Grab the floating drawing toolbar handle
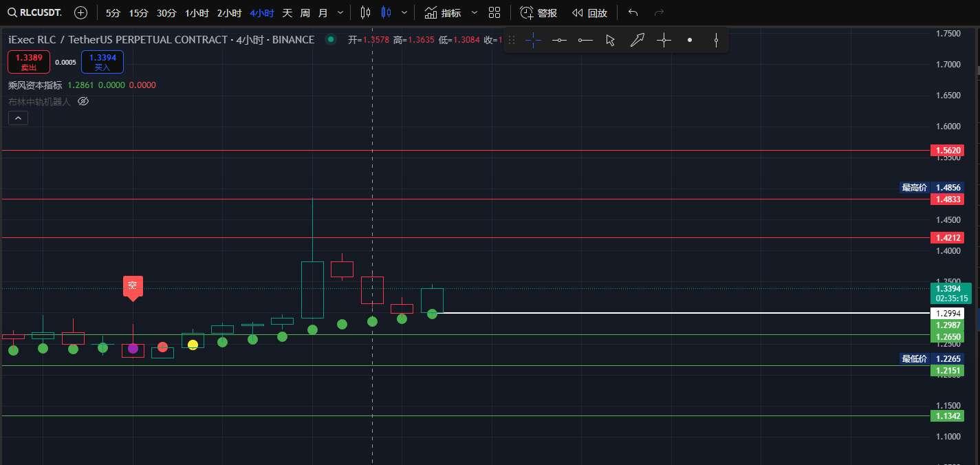The height and width of the screenshot is (465, 980). 512,41
